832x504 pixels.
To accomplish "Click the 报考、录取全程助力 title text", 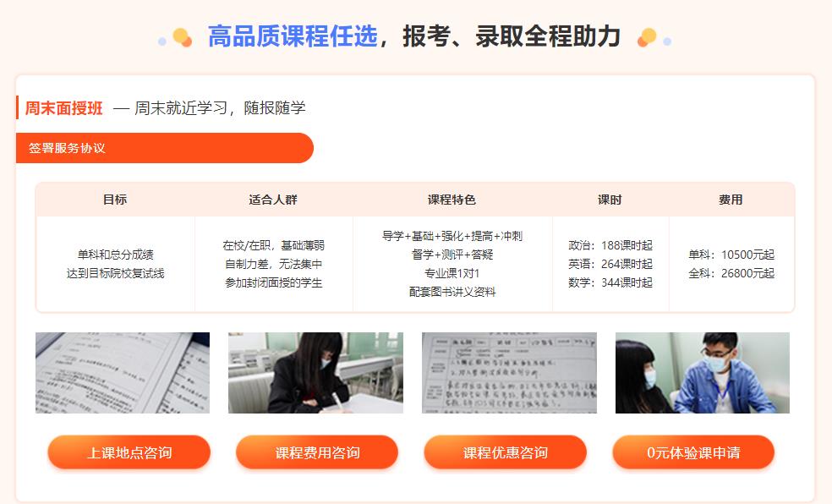I will point(512,36).
